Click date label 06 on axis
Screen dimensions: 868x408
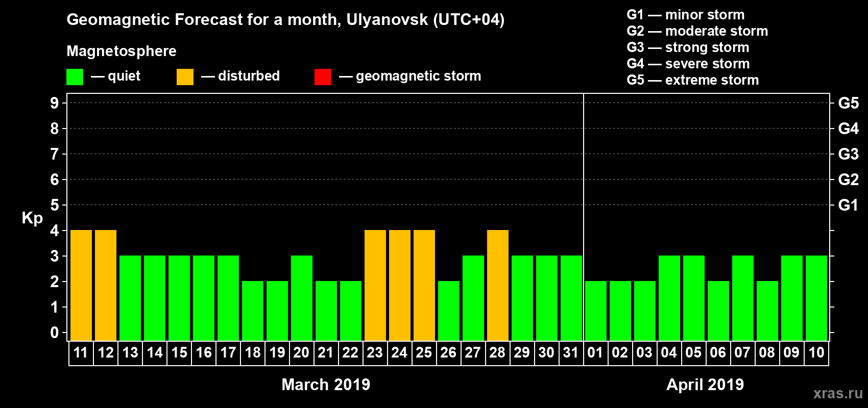point(718,352)
